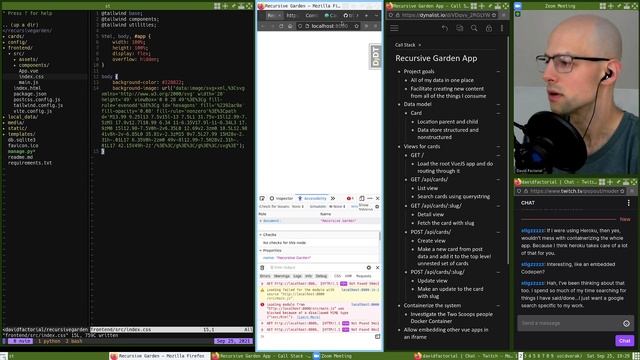Open Twitch chat three-dot options menu
Image resolution: width=640 pixels, height=360 pixels.
click(629, 203)
